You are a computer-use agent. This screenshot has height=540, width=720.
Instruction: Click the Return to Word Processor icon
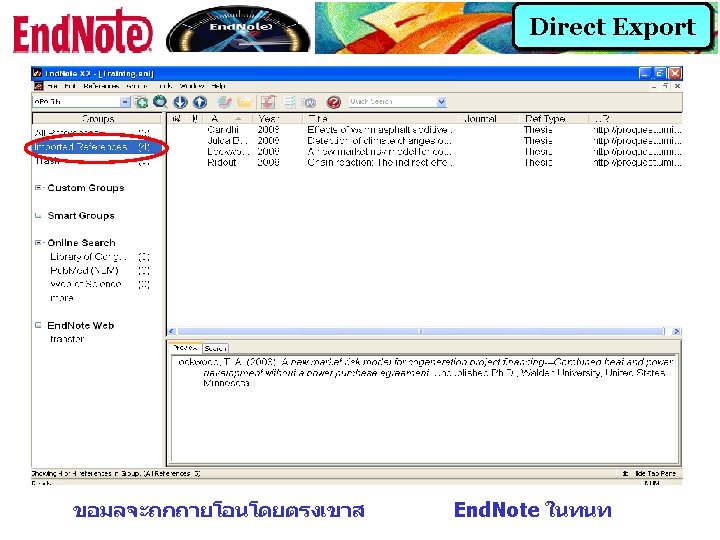tap(309, 102)
